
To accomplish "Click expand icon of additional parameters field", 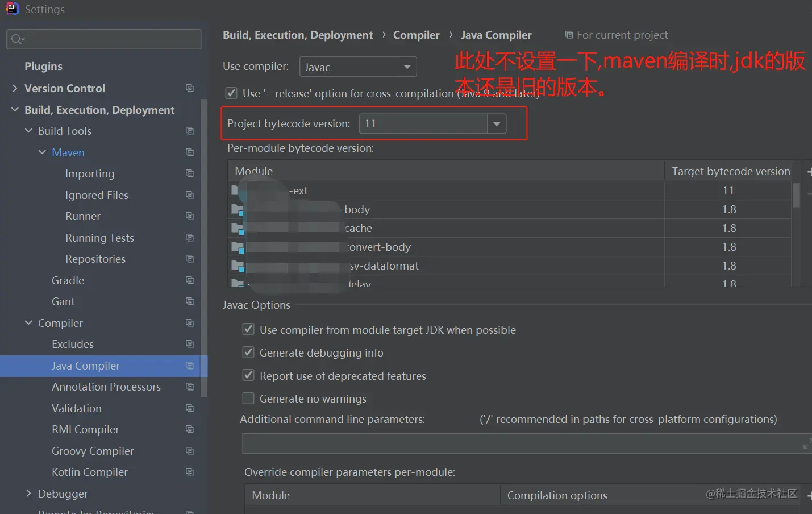I will tap(807, 443).
